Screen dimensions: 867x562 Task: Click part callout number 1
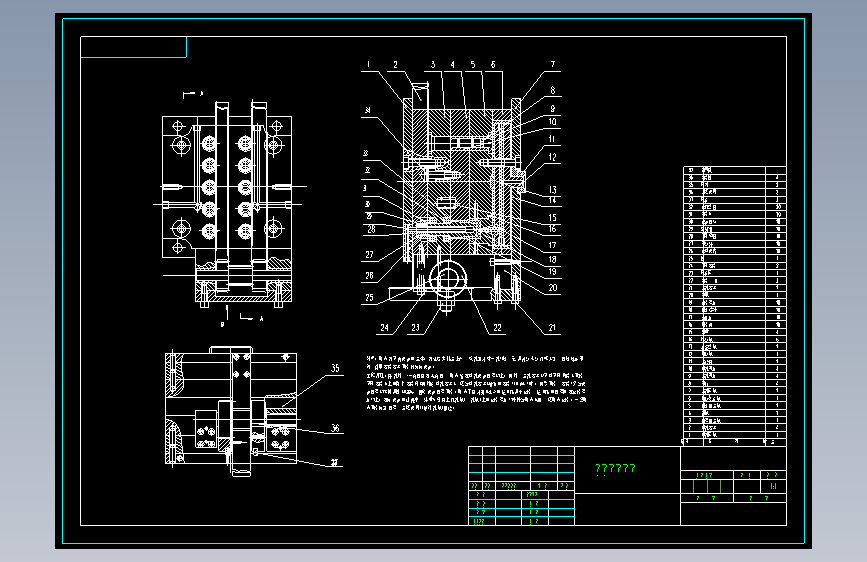tap(369, 65)
